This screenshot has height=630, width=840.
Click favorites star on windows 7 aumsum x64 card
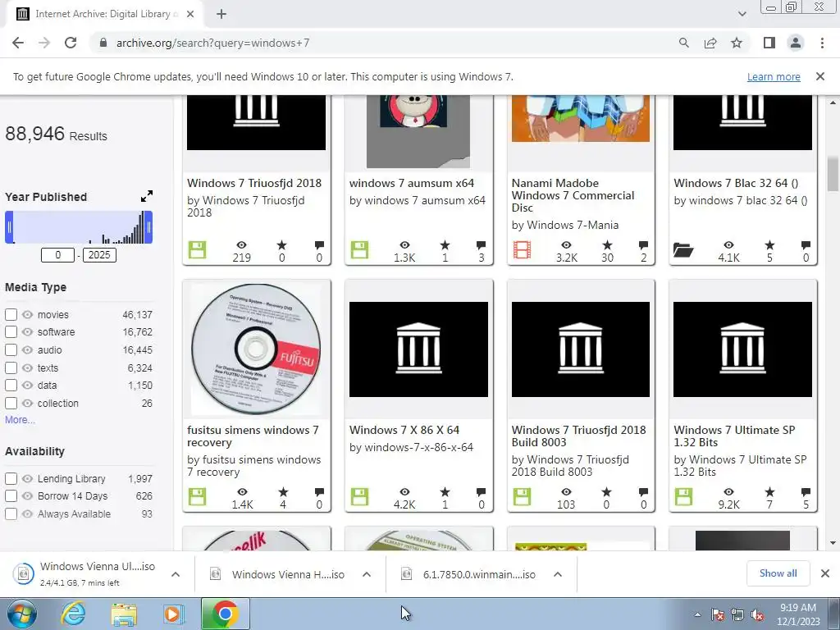(445, 245)
